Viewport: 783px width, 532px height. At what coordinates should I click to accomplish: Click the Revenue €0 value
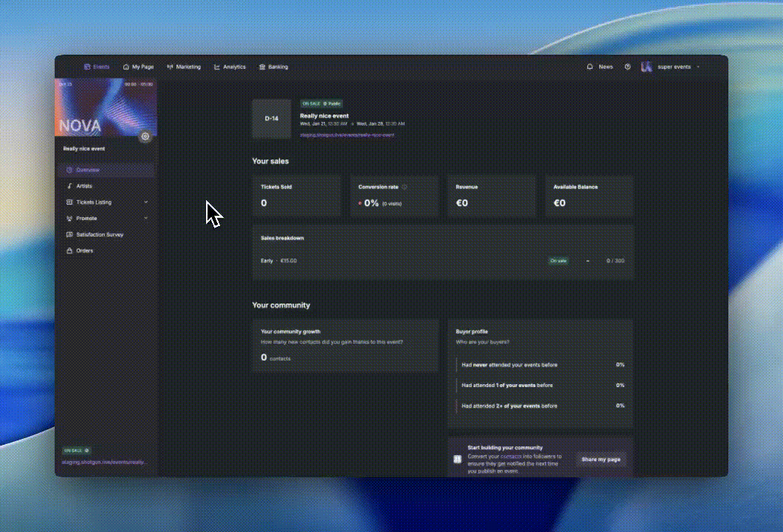click(462, 203)
